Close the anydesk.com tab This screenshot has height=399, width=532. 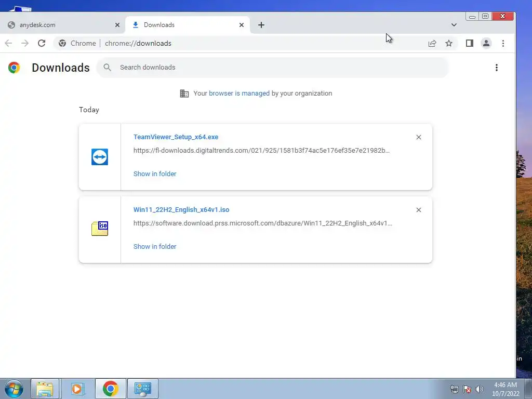point(117,25)
